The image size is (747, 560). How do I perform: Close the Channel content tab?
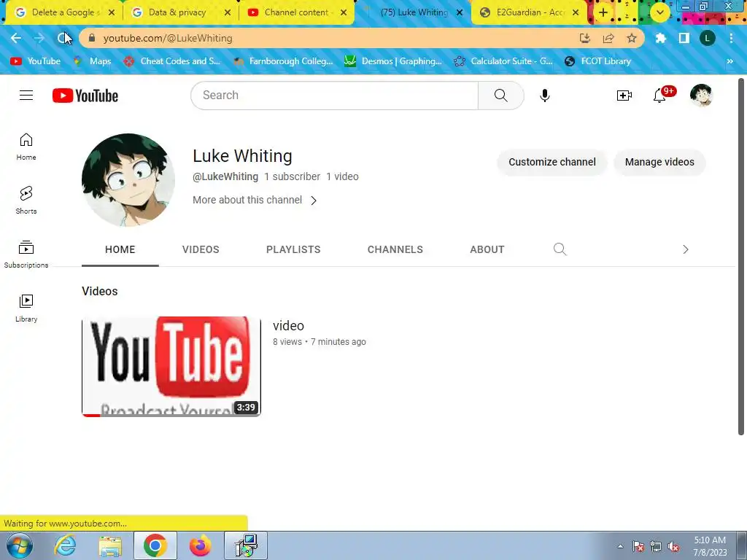pos(344,12)
